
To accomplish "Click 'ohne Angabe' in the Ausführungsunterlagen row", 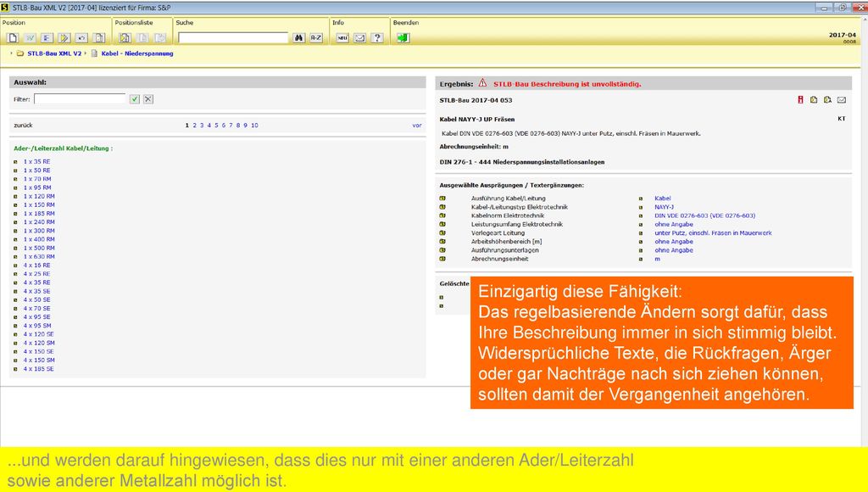I will (x=674, y=250).
